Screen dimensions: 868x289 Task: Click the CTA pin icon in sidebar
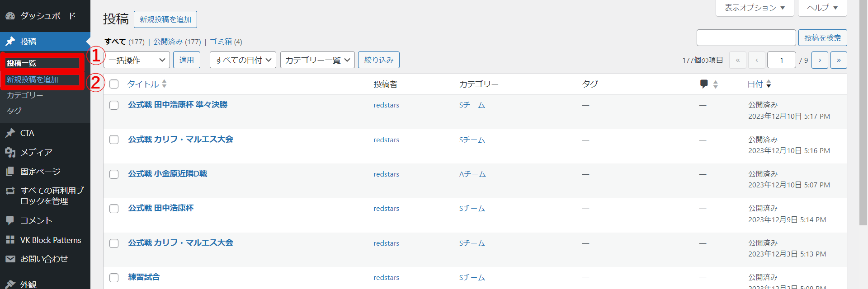tap(10, 133)
